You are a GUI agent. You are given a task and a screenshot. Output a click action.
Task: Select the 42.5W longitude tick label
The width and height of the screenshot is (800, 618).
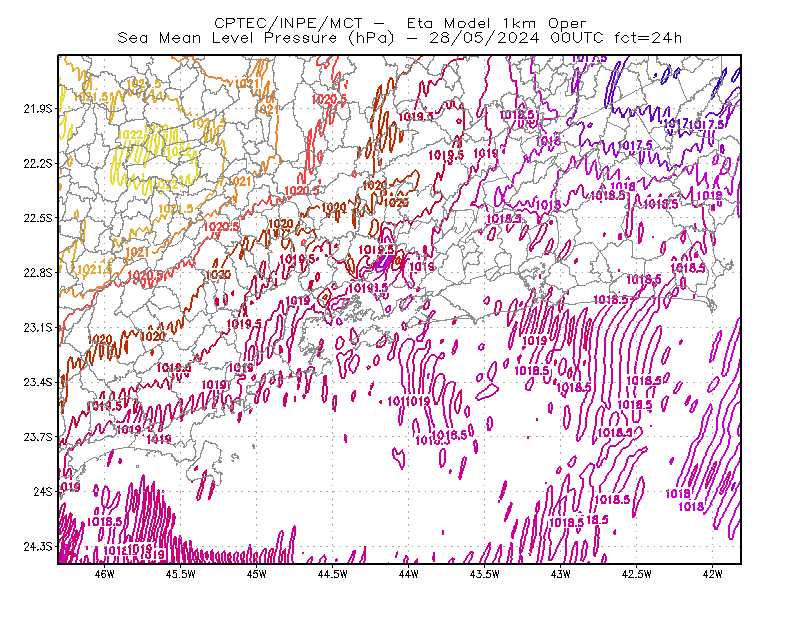pyautogui.click(x=637, y=574)
